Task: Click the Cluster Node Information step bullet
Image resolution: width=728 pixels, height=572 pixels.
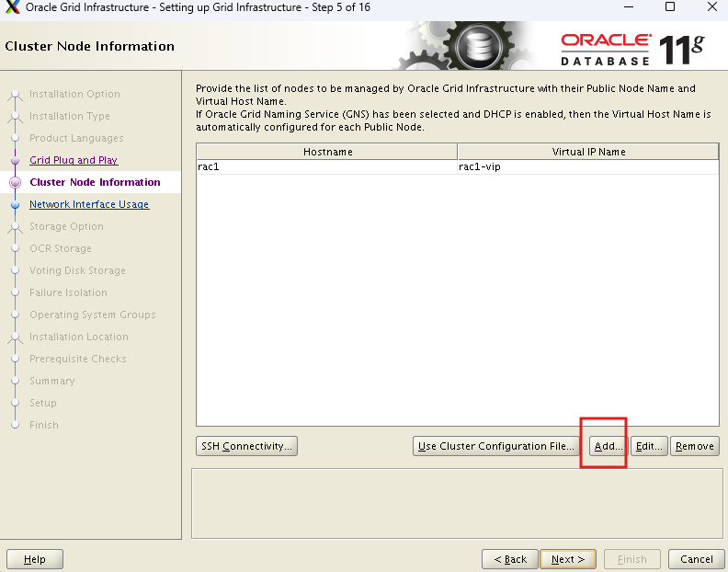Action: [x=15, y=182]
